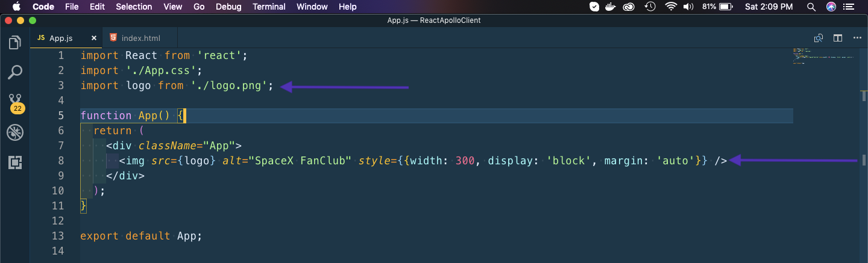Open More Actions ellipsis in editor toolbar
The width and height of the screenshot is (868, 263).
pyautogui.click(x=858, y=38)
